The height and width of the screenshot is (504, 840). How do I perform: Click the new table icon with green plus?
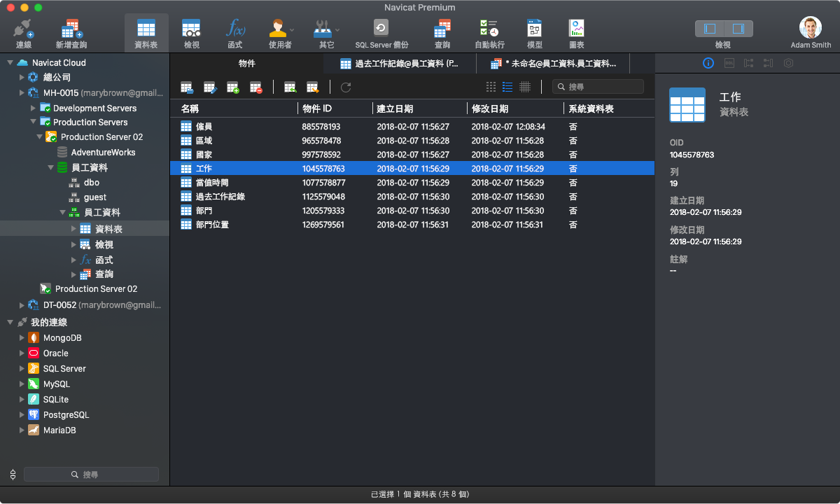[x=233, y=87]
